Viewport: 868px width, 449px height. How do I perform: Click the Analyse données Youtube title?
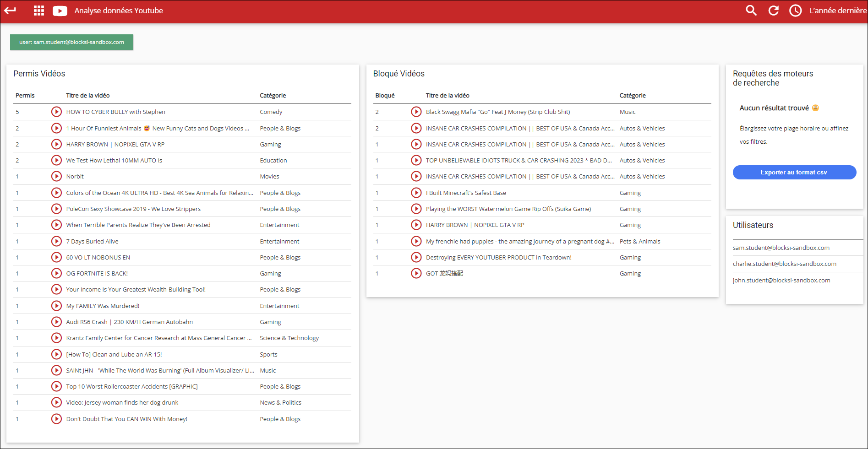click(x=119, y=11)
